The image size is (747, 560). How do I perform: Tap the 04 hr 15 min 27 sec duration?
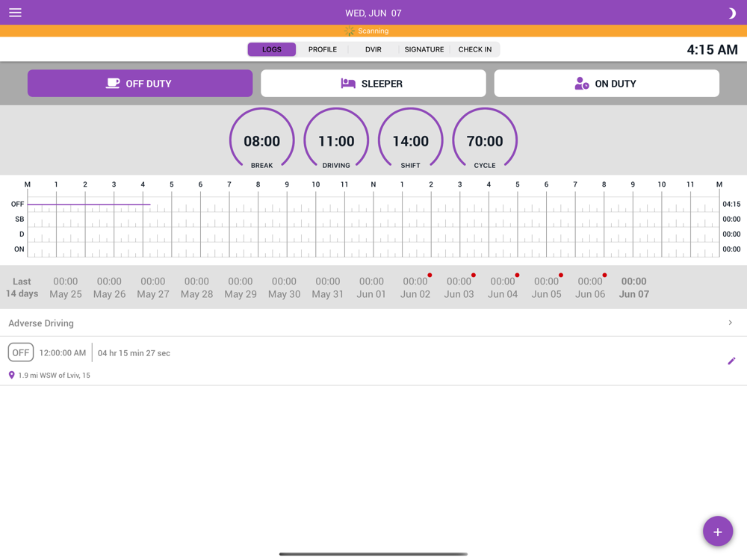(134, 353)
